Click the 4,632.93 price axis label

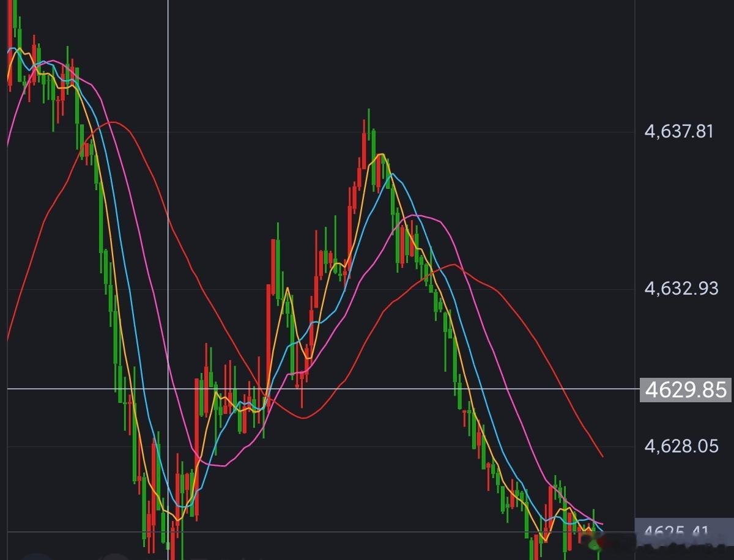coord(681,288)
